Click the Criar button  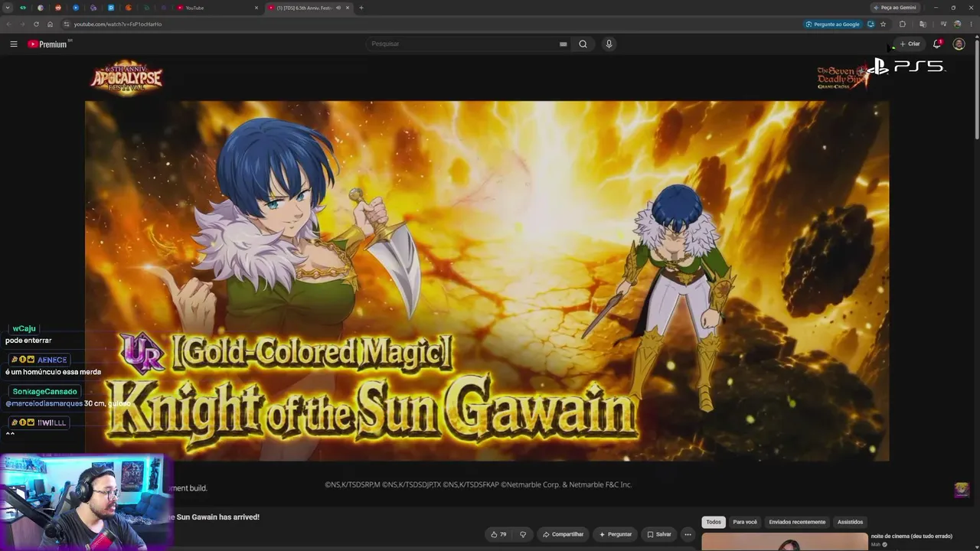point(910,44)
